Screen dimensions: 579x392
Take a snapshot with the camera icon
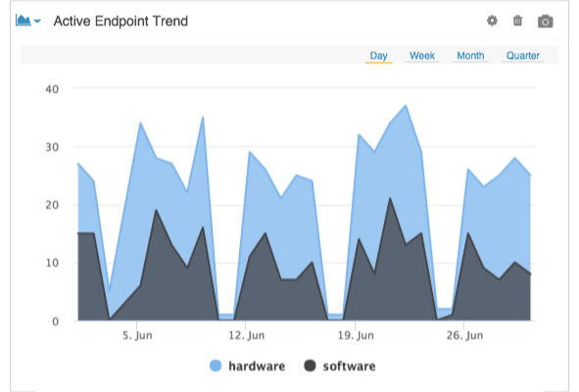tap(545, 22)
